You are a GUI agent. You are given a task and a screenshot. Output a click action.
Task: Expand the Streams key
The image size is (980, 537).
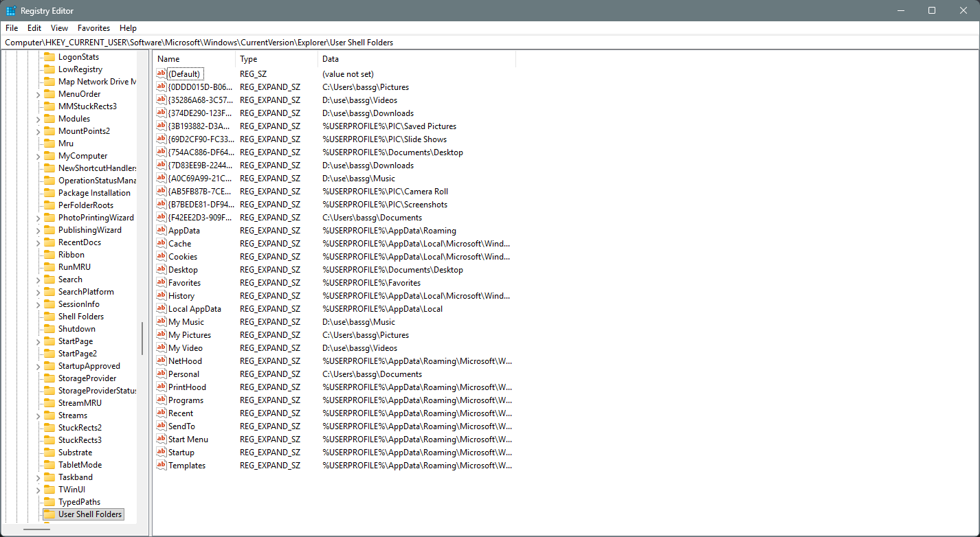click(38, 415)
